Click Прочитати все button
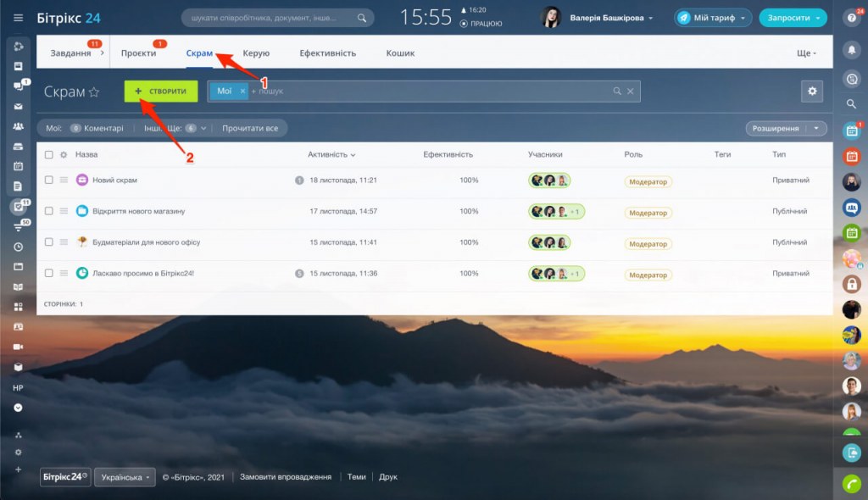This screenshot has width=868, height=500. [x=250, y=129]
